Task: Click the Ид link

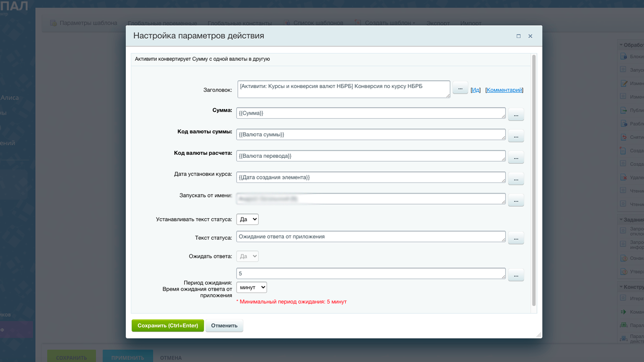Action: click(x=475, y=90)
